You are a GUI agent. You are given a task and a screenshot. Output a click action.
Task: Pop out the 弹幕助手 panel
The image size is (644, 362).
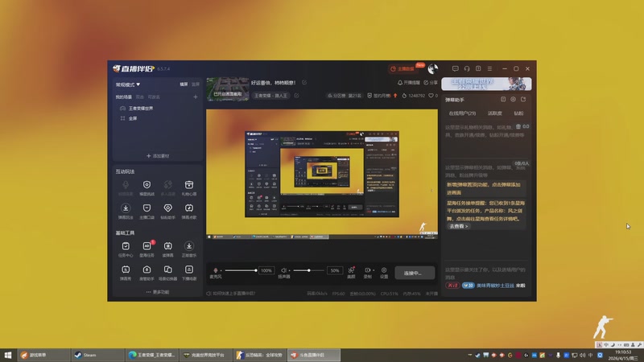[523, 99]
